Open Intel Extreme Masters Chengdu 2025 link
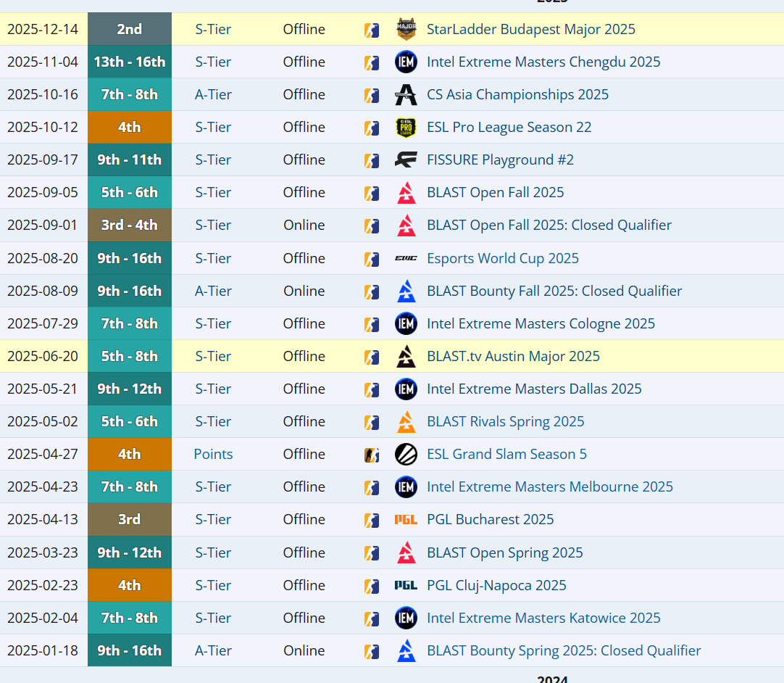The height and width of the screenshot is (683, 784). click(543, 62)
